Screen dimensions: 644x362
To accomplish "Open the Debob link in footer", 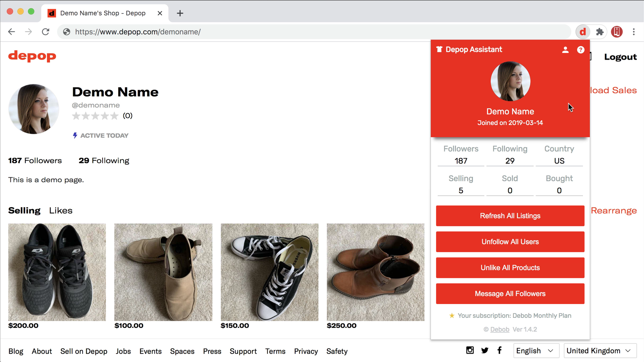I will pos(500,329).
